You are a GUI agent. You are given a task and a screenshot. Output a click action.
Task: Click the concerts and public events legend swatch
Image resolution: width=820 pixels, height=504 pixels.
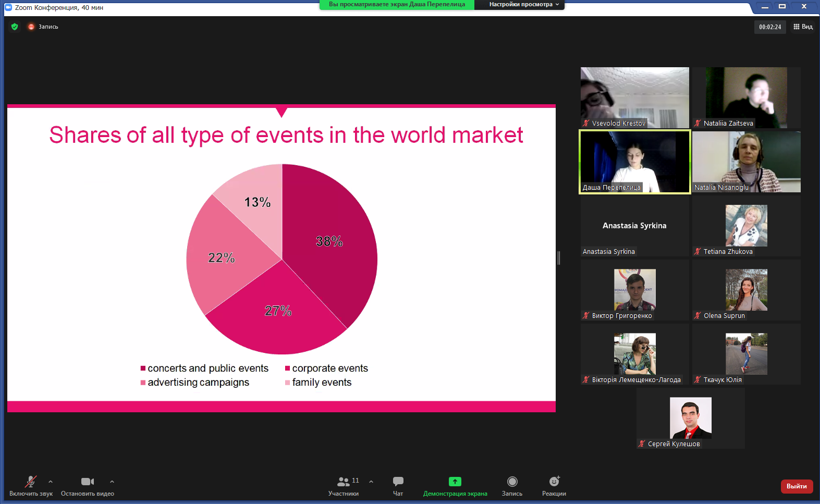143,368
